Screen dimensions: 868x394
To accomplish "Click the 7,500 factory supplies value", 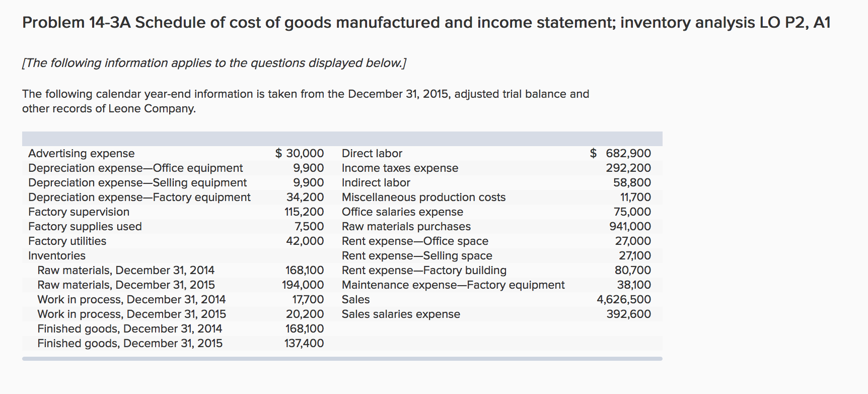I will coord(309,226).
